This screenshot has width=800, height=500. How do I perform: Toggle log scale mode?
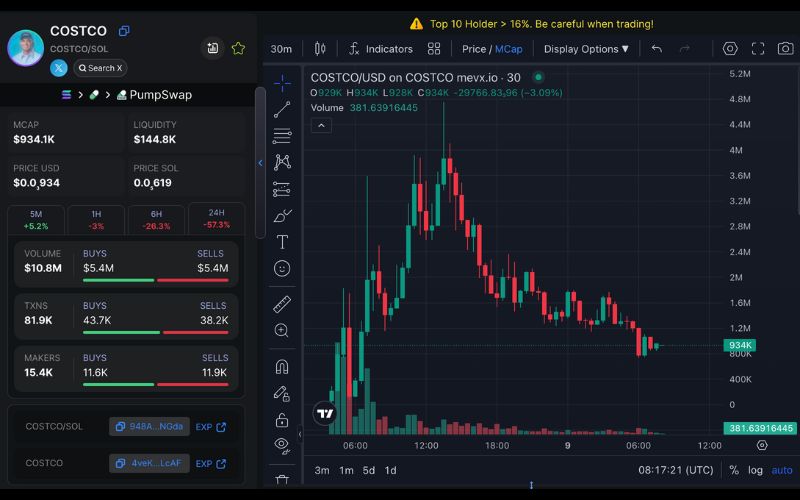pyautogui.click(x=755, y=470)
